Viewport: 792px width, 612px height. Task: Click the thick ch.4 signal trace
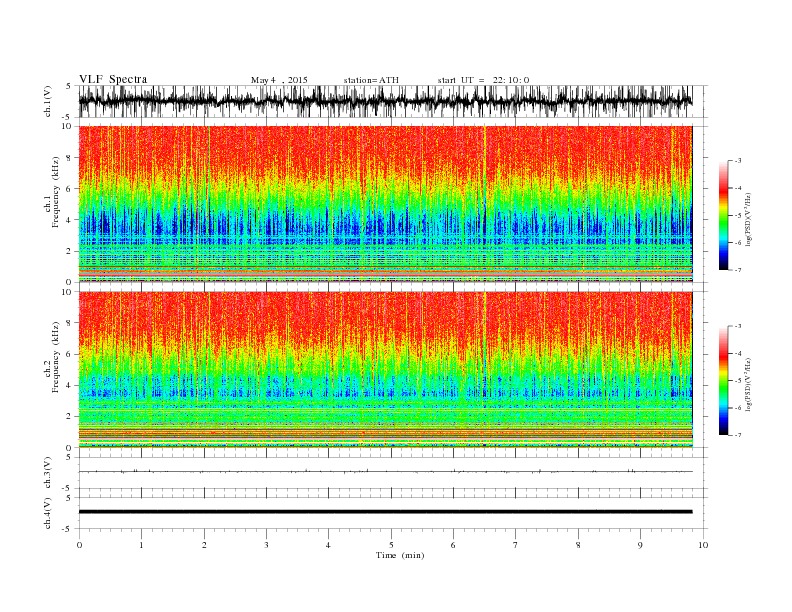[x=385, y=512]
